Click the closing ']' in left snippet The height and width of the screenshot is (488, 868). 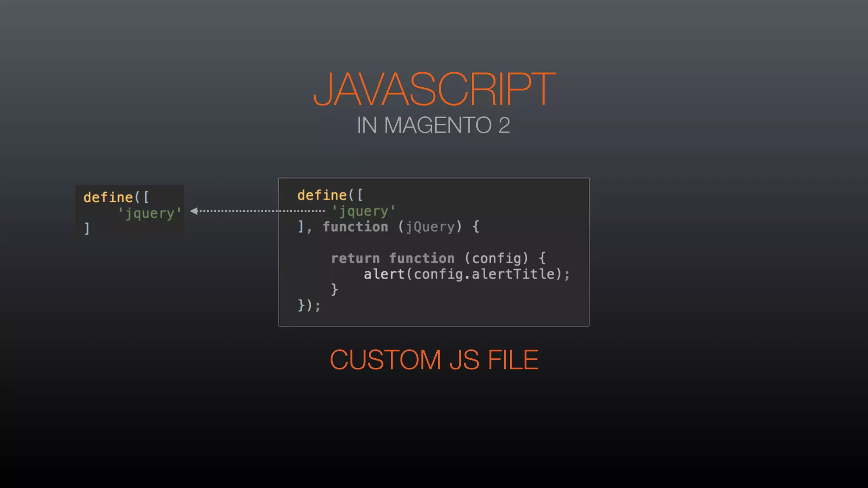pyautogui.click(x=87, y=229)
